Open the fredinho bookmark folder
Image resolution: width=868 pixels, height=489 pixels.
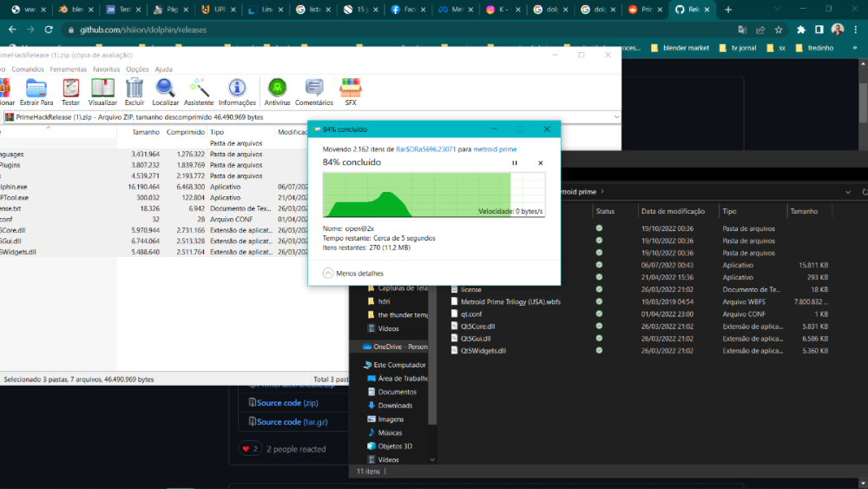click(x=814, y=48)
